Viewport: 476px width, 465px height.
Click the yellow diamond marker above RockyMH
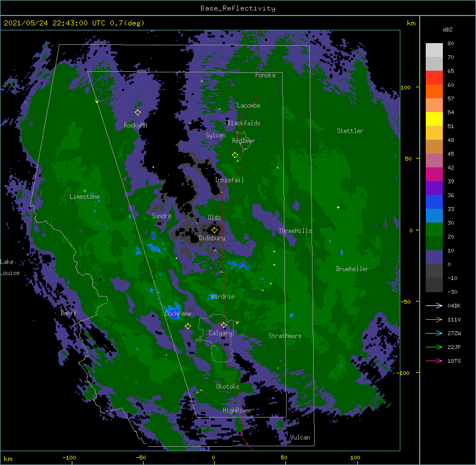[x=137, y=112]
